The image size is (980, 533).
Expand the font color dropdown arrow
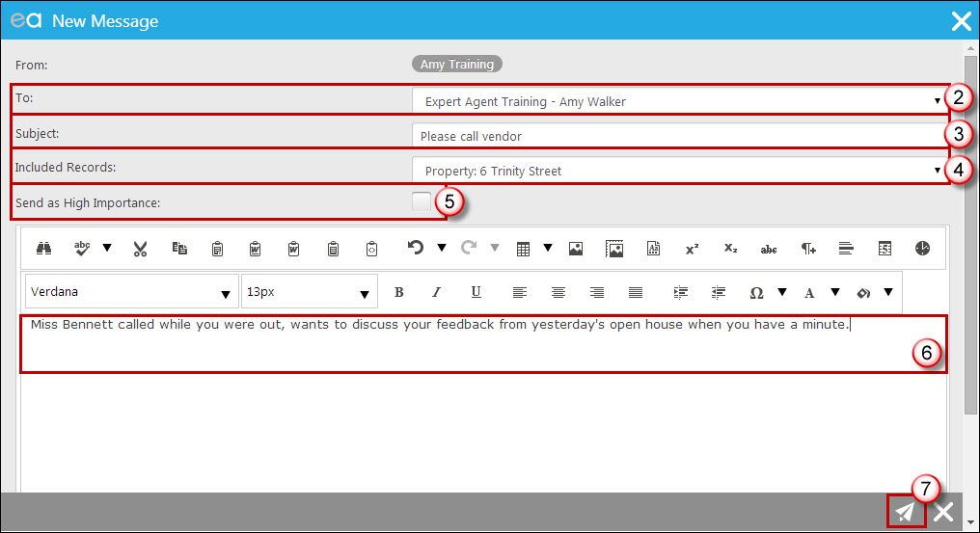coord(835,292)
